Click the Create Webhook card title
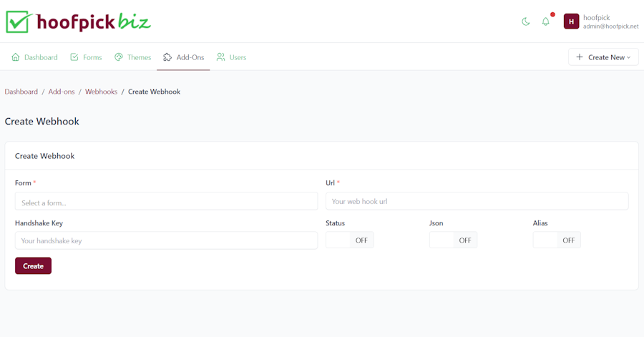 pyautogui.click(x=45, y=156)
